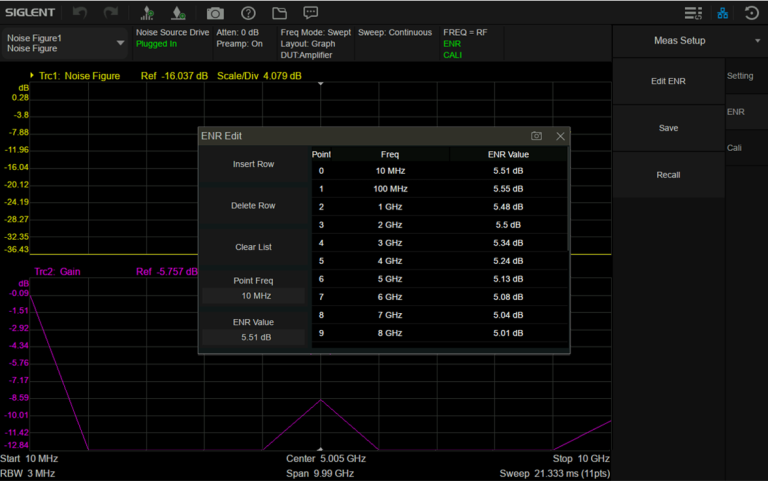Open the file folder icon

pyautogui.click(x=279, y=13)
